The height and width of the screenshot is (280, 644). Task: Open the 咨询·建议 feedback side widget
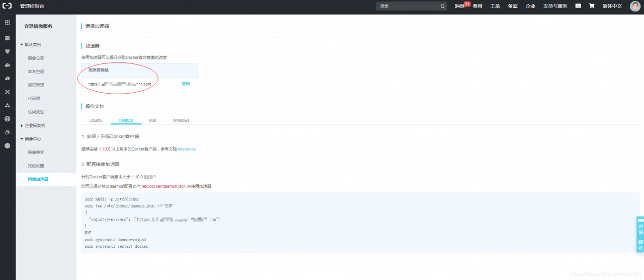[x=640, y=234]
